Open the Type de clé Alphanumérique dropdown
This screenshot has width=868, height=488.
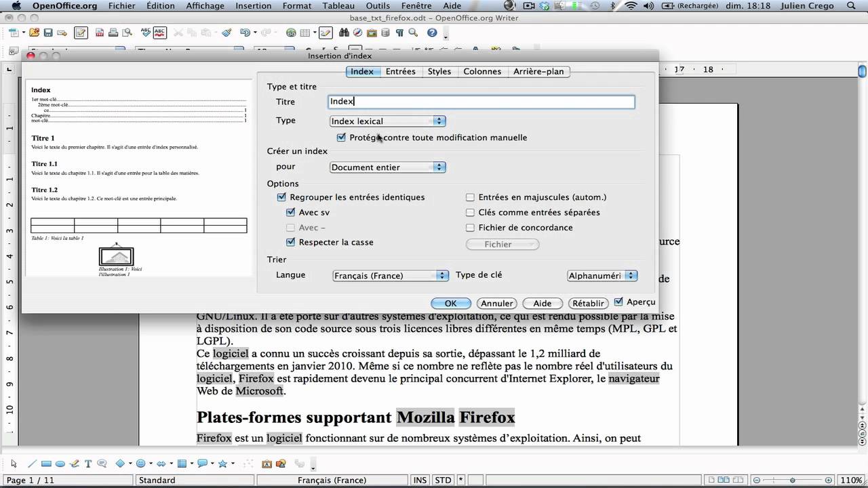[602, 276]
